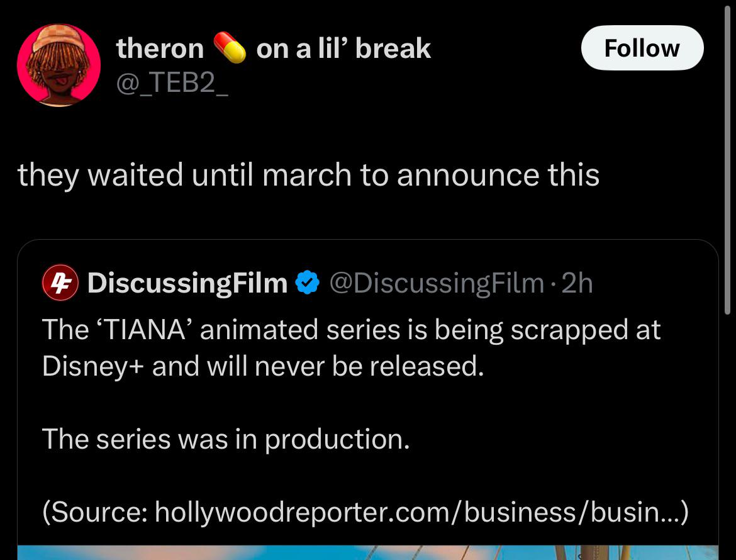Click the "on a lil' break" name text
The image size is (736, 560).
(x=343, y=48)
